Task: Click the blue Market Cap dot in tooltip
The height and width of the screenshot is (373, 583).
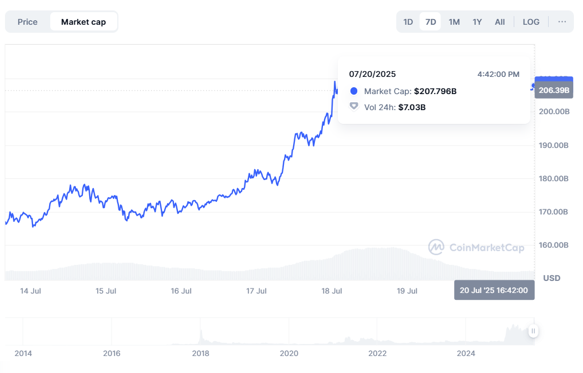Action: click(x=354, y=91)
